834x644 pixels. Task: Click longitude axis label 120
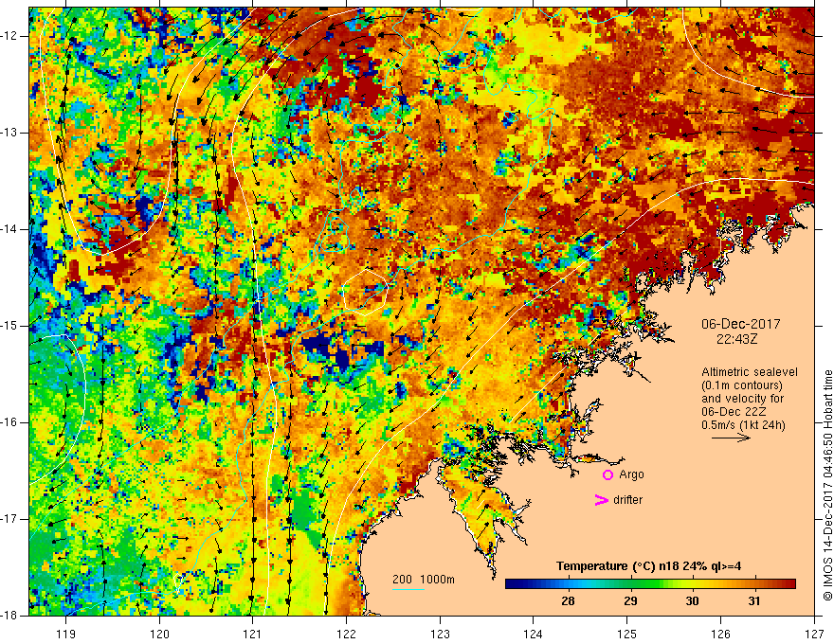coord(159,634)
